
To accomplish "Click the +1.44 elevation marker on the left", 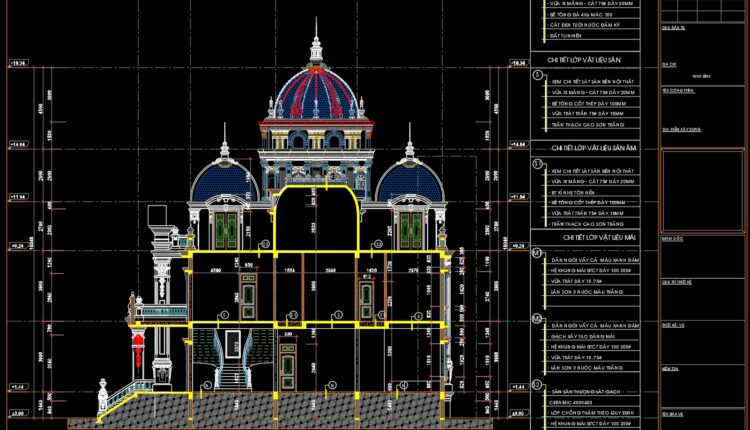I will 19,386.
